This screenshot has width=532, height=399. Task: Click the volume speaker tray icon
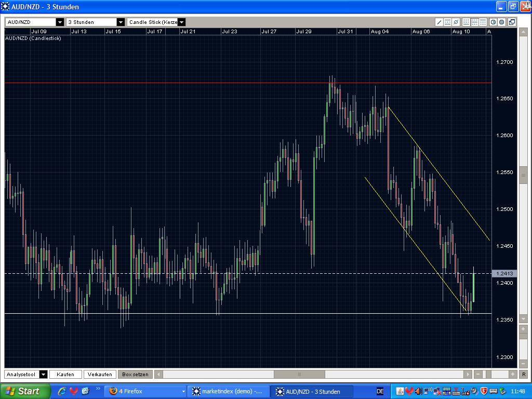[419, 391]
